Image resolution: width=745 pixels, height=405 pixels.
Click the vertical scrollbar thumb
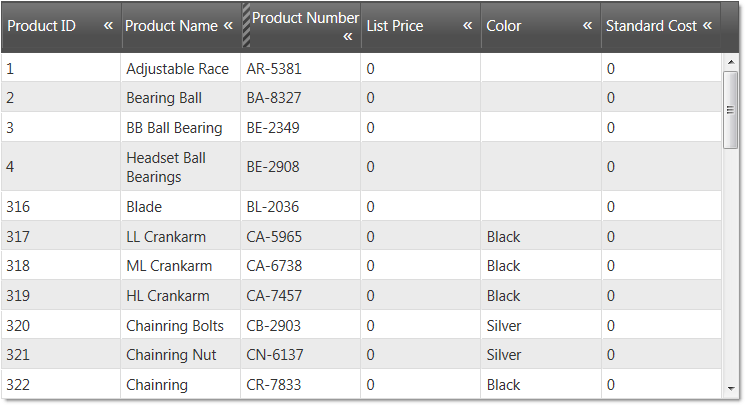pos(730,109)
